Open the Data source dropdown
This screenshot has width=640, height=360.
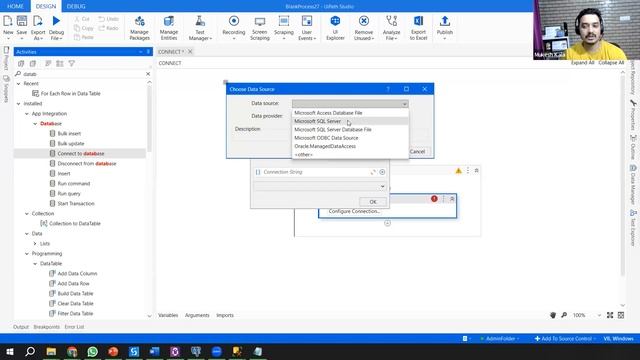coord(350,104)
